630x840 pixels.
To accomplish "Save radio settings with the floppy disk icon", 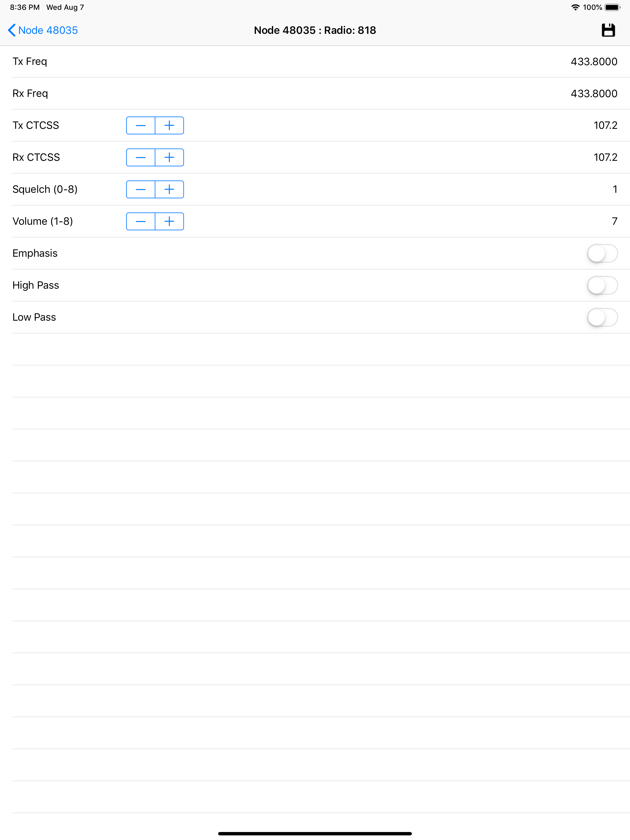I will tap(608, 30).
